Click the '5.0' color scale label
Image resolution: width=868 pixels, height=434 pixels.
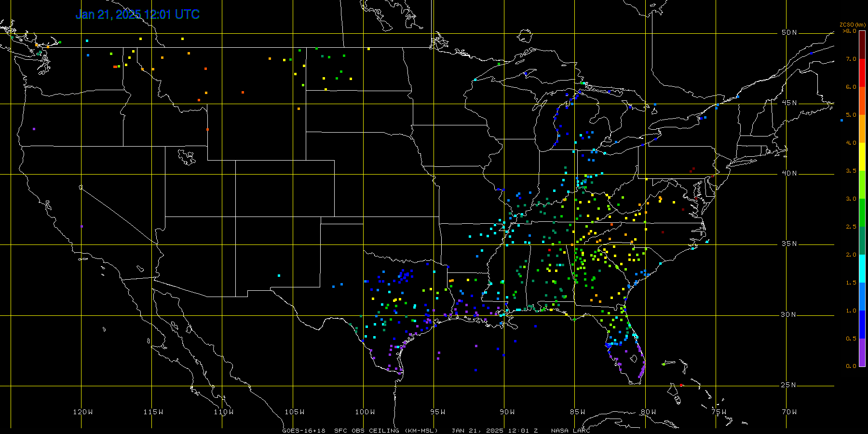click(x=851, y=115)
